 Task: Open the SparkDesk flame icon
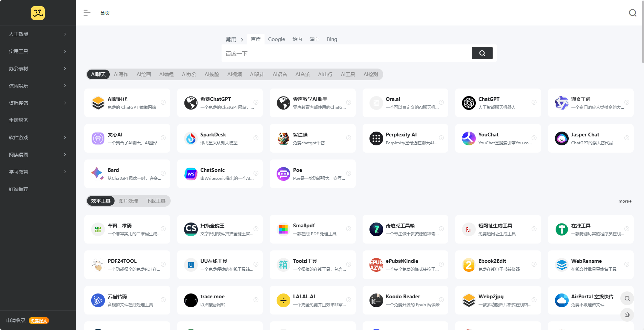[191, 138]
